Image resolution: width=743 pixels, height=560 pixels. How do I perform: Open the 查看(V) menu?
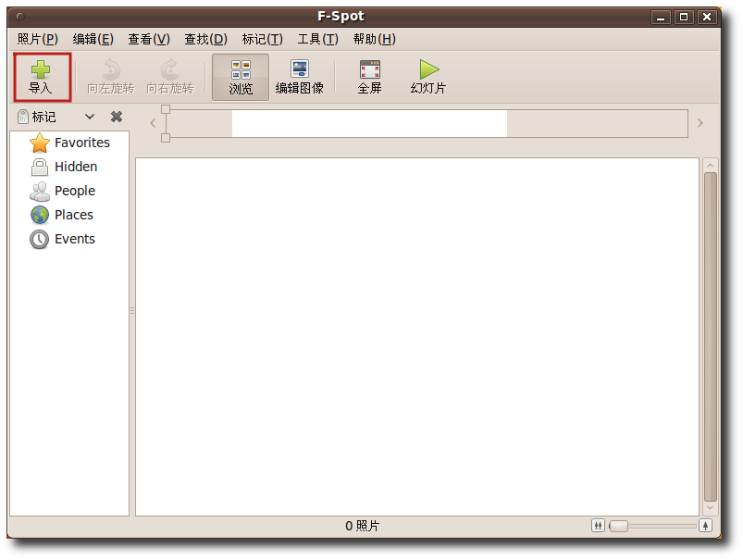[149, 40]
